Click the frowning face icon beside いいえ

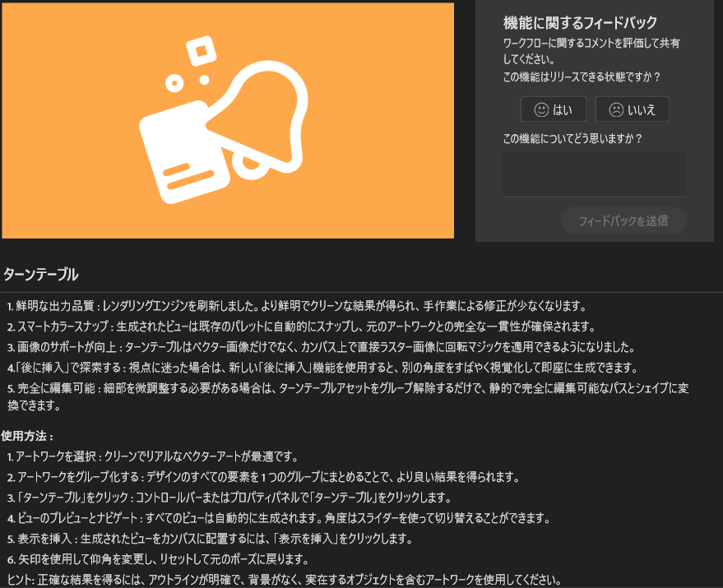tap(615, 109)
